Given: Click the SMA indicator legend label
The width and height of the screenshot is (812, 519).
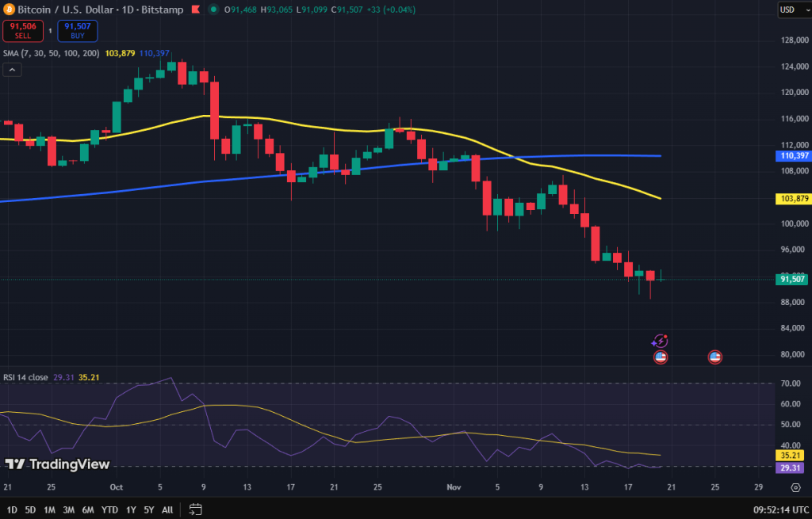Looking at the screenshot, I should 52,53.
